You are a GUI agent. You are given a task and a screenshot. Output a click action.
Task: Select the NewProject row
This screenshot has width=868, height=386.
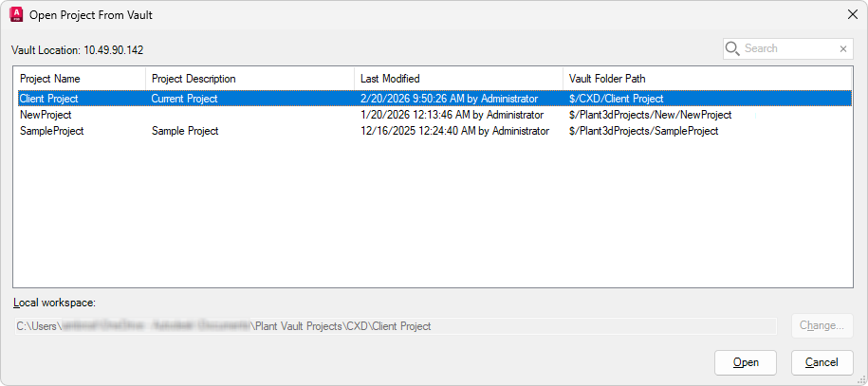[46, 115]
